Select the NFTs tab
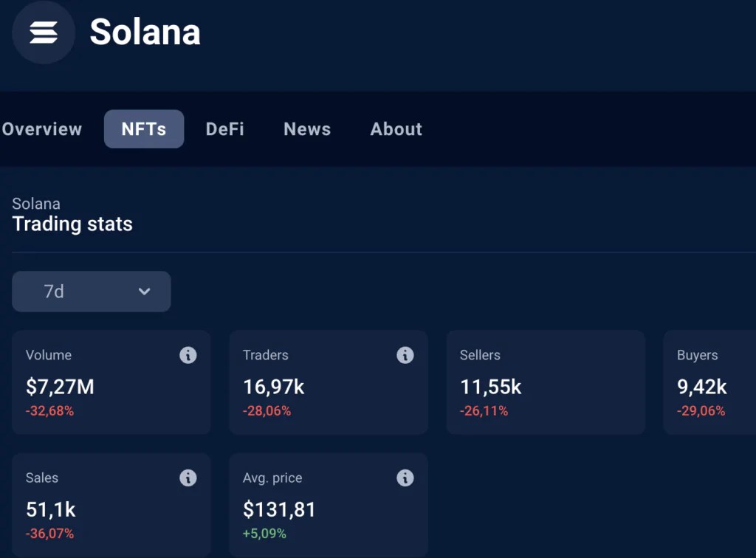The height and width of the screenshot is (558, 756). [144, 129]
